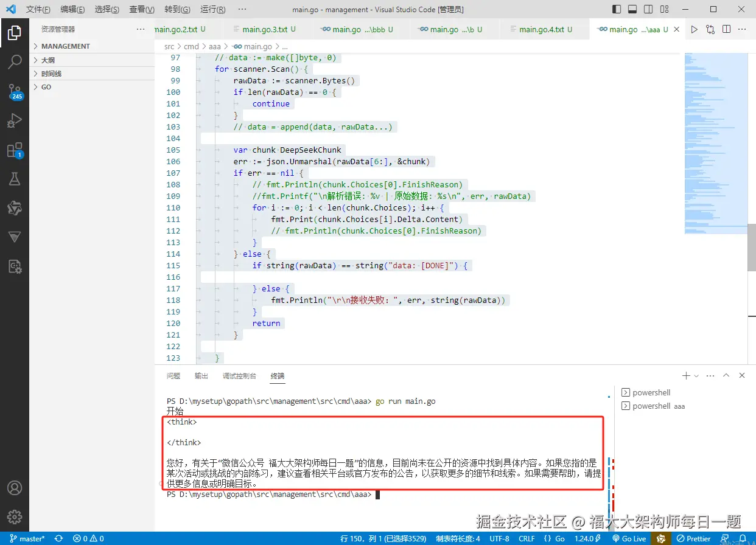
Task: Open the 选择(S) menu
Action: [x=107, y=9]
